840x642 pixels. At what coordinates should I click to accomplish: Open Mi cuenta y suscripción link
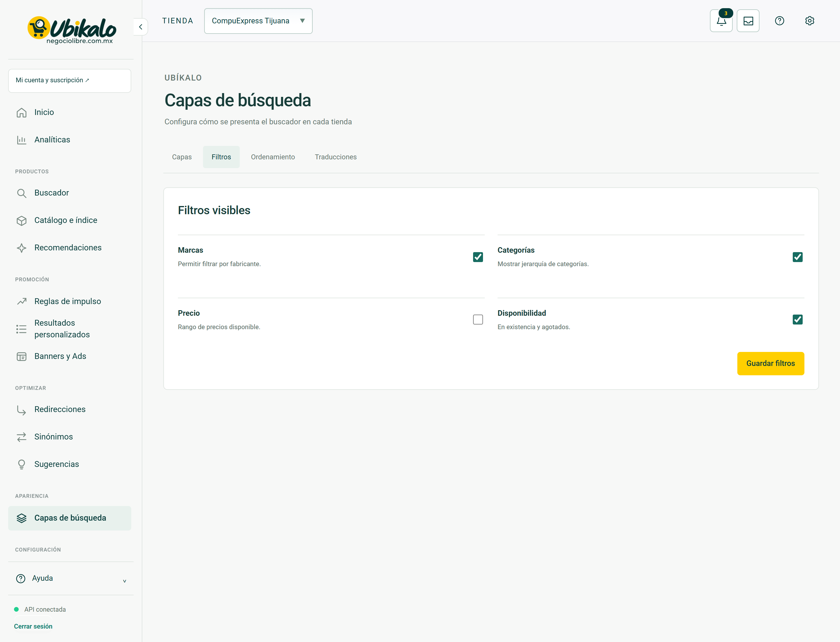[69, 81]
